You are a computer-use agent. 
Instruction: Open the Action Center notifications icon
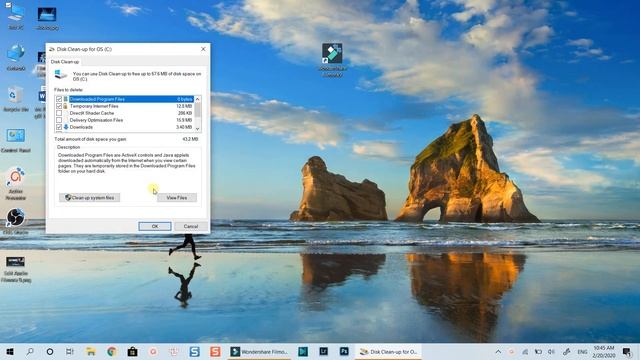coord(627,351)
